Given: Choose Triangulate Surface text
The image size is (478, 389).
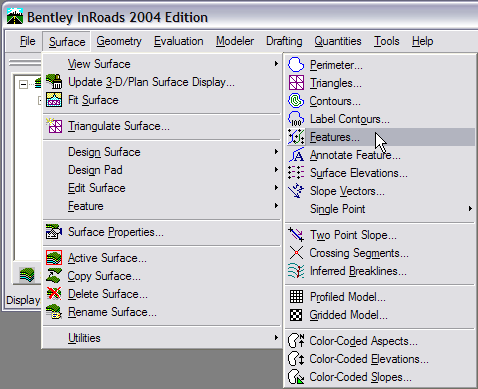Looking at the screenshot, I should coord(119,126).
